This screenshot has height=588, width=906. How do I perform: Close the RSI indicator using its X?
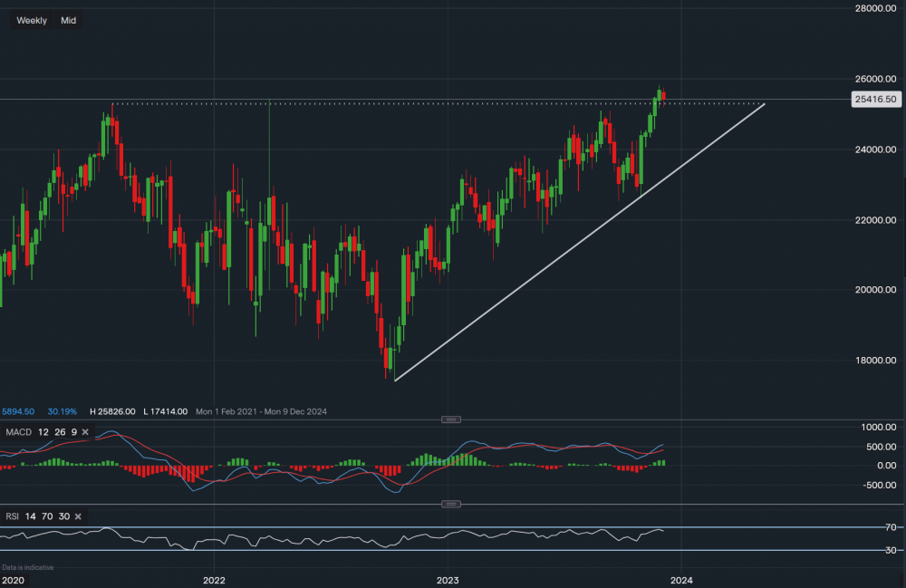coord(77,516)
